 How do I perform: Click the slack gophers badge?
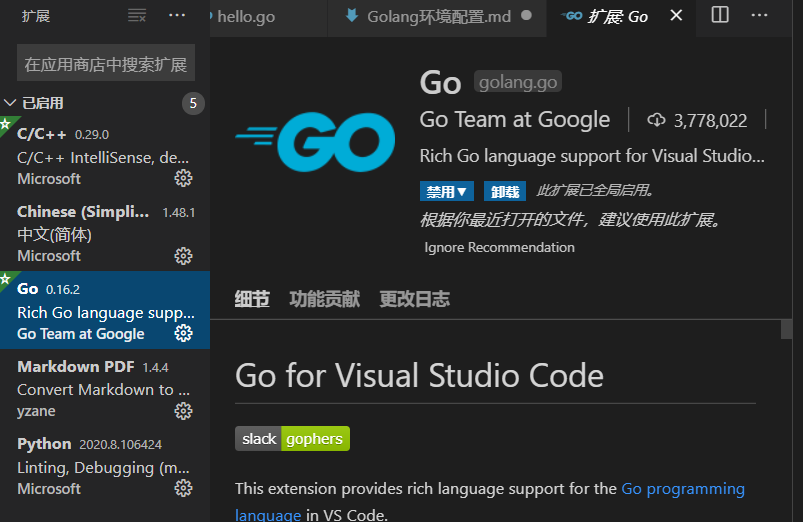[292, 439]
